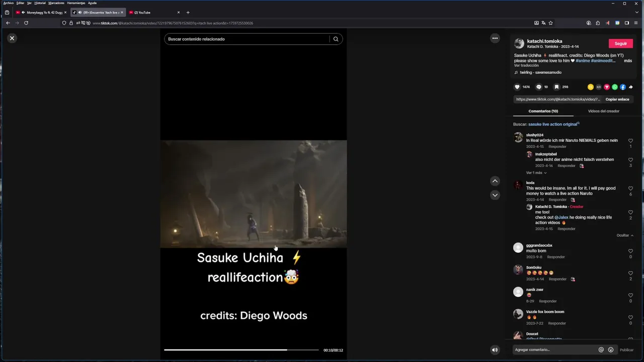Like gggrandaocxbx's comment
Screen dimensions: 644x362
630,251
